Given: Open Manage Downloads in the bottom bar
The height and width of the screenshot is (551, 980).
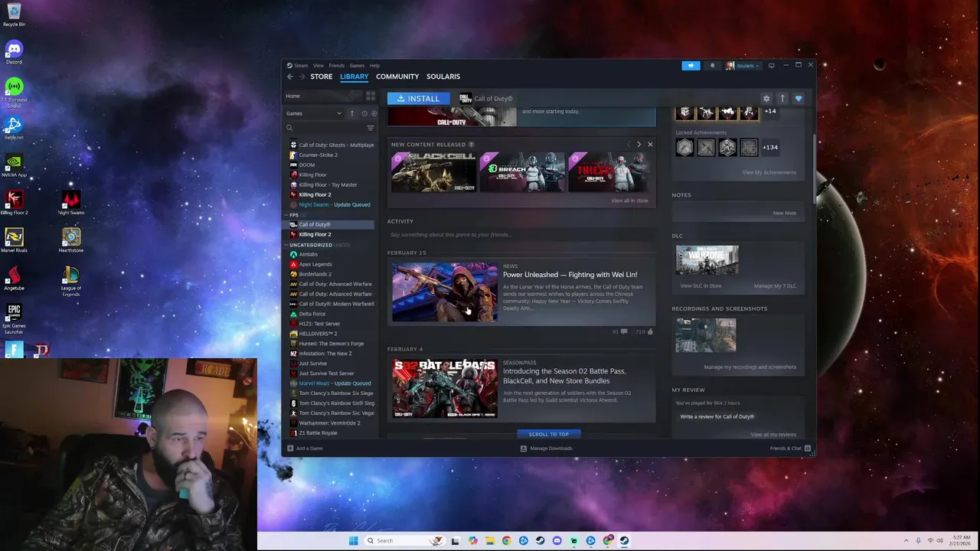Looking at the screenshot, I should coord(546,448).
